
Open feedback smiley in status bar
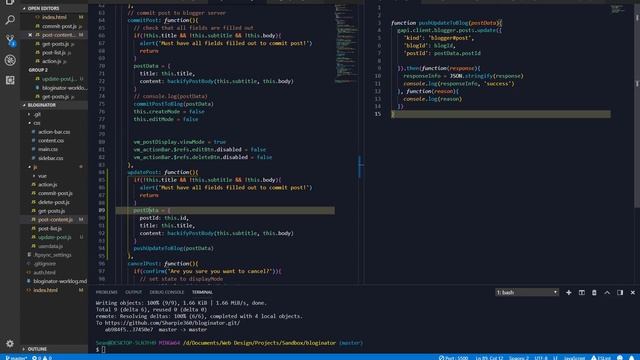tap(620, 358)
